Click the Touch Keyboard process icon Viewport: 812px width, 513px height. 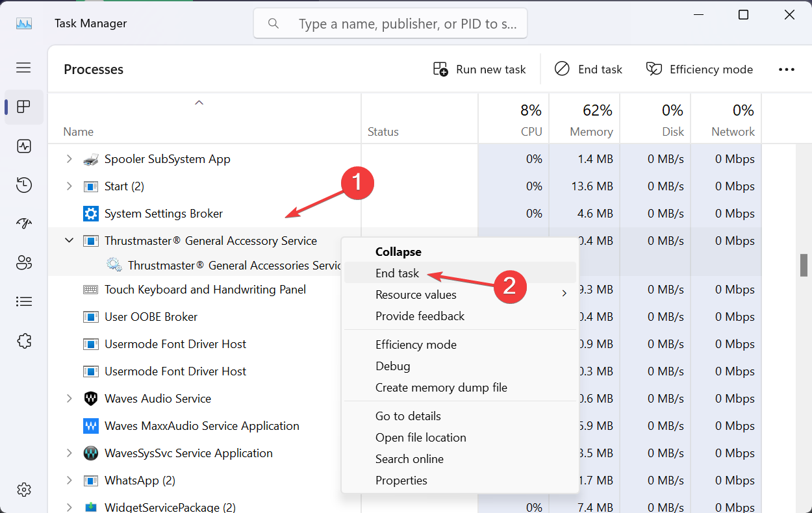coord(91,290)
